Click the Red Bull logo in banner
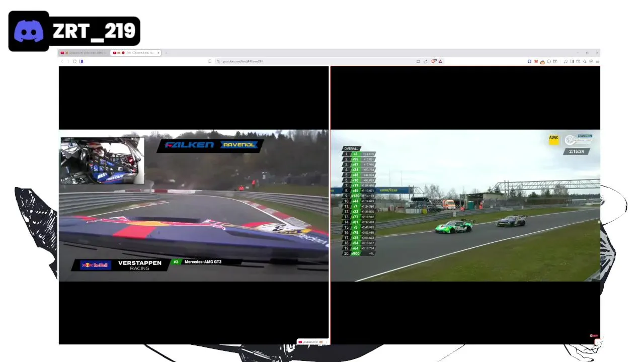Screen dimensions: 644x362 (95, 265)
